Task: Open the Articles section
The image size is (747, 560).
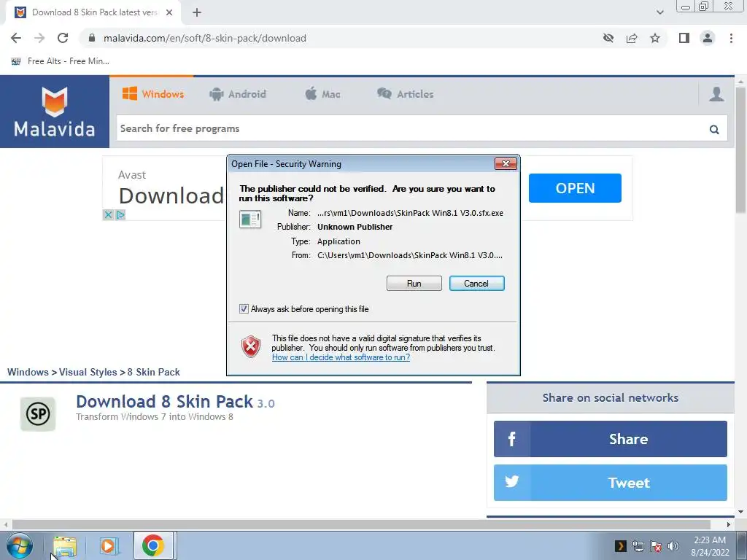Action: [x=405, y=94]
